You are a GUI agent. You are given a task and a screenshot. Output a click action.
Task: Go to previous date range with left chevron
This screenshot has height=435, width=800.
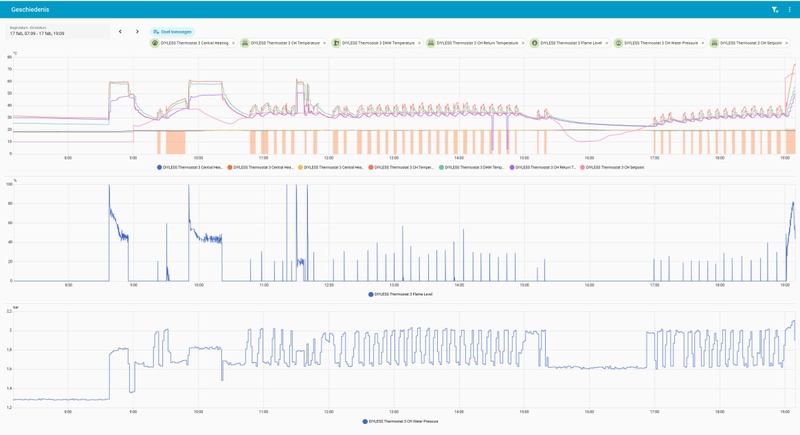pos(120,32)
